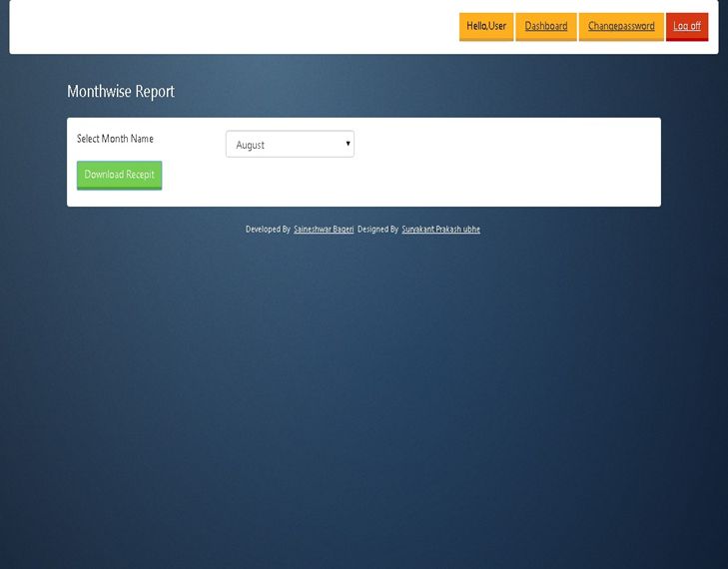Go to Changepassword page

[x=621, y=27]
